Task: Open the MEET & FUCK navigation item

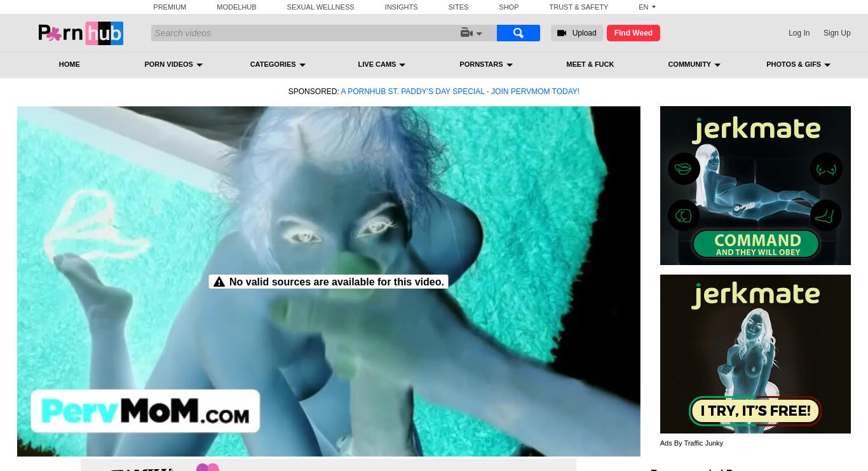Action: (590, 64)
